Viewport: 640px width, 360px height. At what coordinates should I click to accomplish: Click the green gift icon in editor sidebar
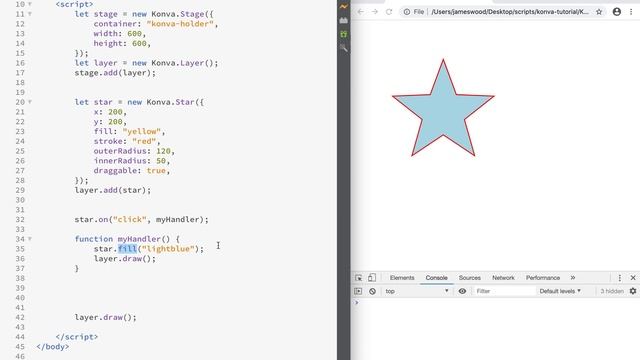pyautogui.click(x=344, y=34)
